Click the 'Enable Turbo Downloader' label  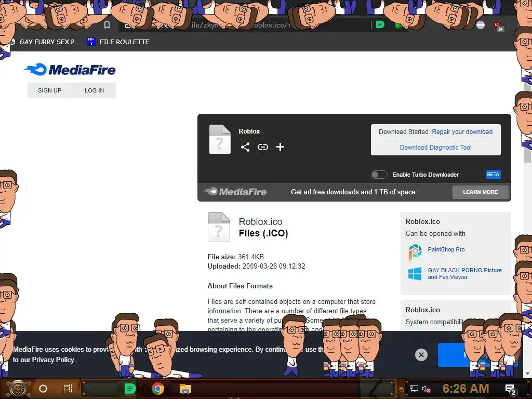click(425, 175)
